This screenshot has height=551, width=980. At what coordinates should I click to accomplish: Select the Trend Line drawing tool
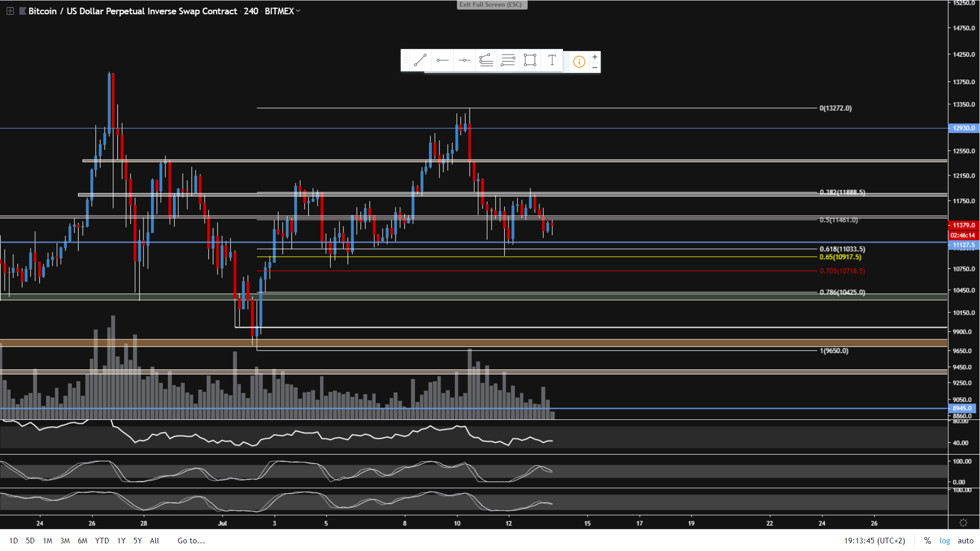[x=420, y=61]
